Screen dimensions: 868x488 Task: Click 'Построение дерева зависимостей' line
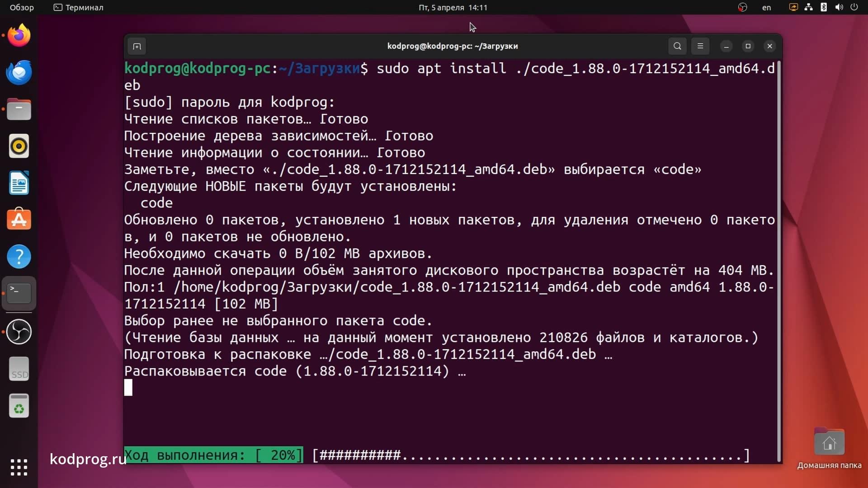click(279, 136)
